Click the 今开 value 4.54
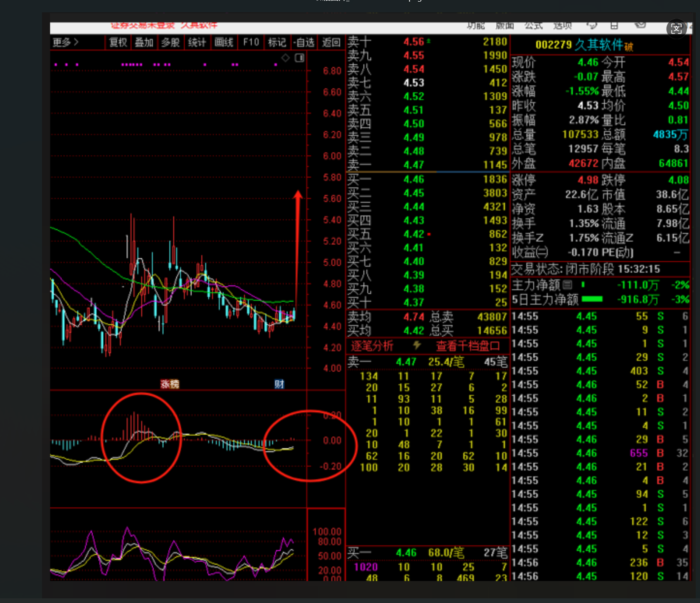The height and width of the screenshot is (603, 700). 678,62
